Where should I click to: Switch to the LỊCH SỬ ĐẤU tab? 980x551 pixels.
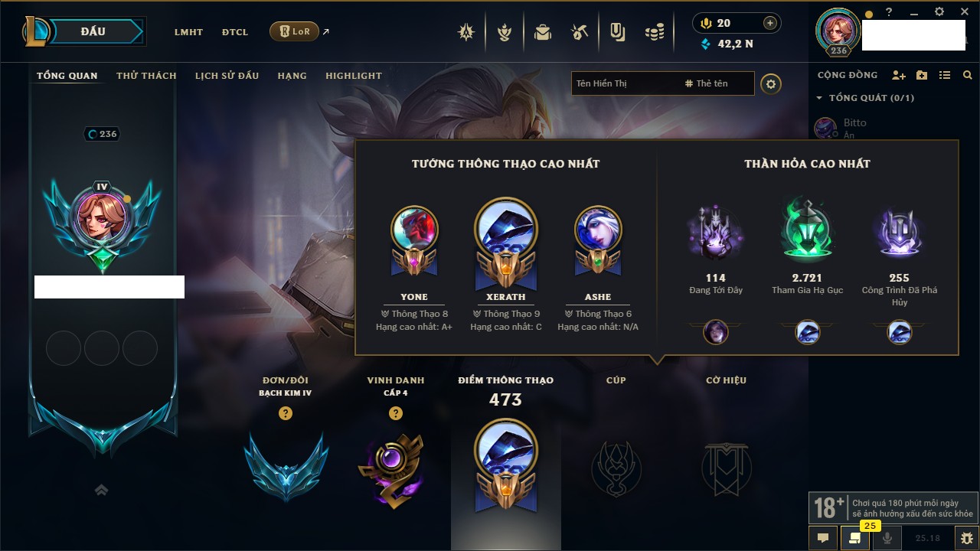click(x=227, y=76)
